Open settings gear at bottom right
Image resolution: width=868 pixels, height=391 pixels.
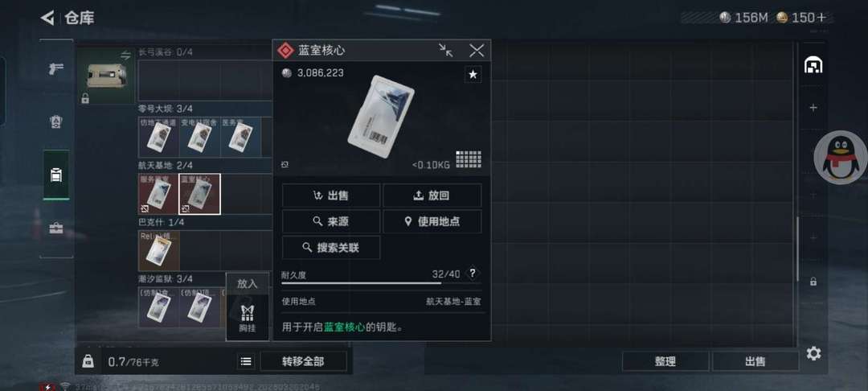coord(813,353)
